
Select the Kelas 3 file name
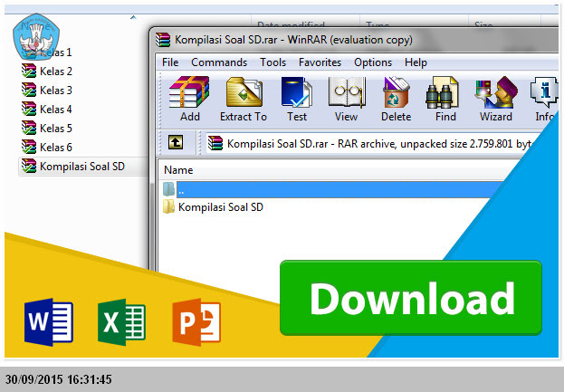pos(56,91)
